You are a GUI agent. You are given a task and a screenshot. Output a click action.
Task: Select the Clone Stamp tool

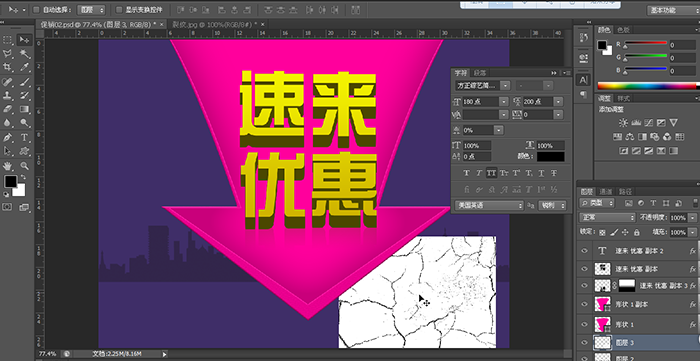coord(8,95)
